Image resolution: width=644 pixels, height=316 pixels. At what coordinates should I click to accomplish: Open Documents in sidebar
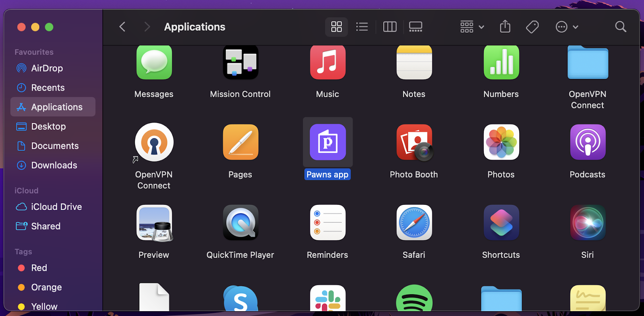53,146
